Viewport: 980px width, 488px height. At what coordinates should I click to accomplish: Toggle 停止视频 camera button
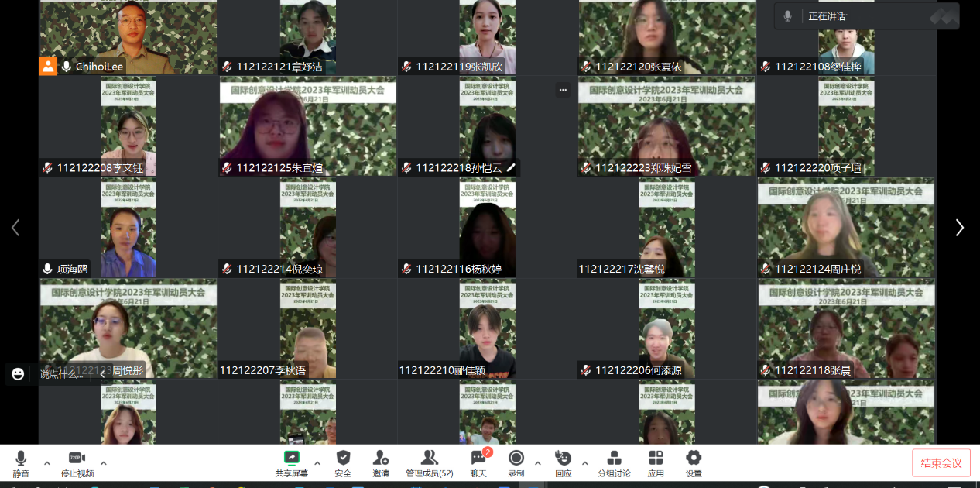coord(77,462)
